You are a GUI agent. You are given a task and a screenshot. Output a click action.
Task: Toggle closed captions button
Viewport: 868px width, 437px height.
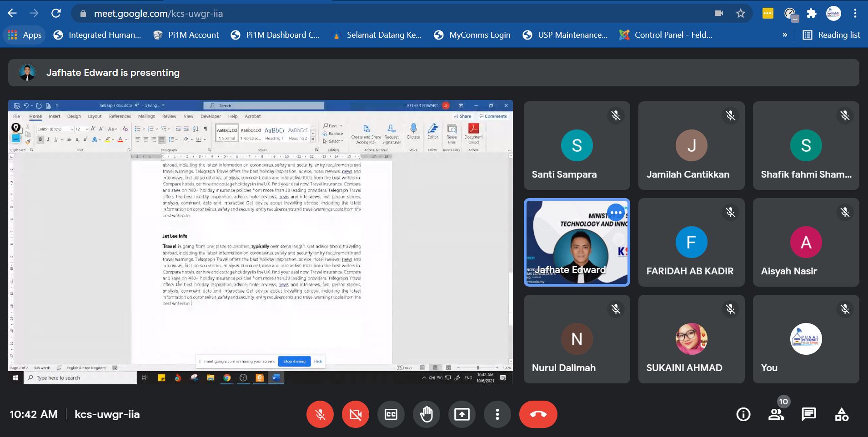click(391, 414)
